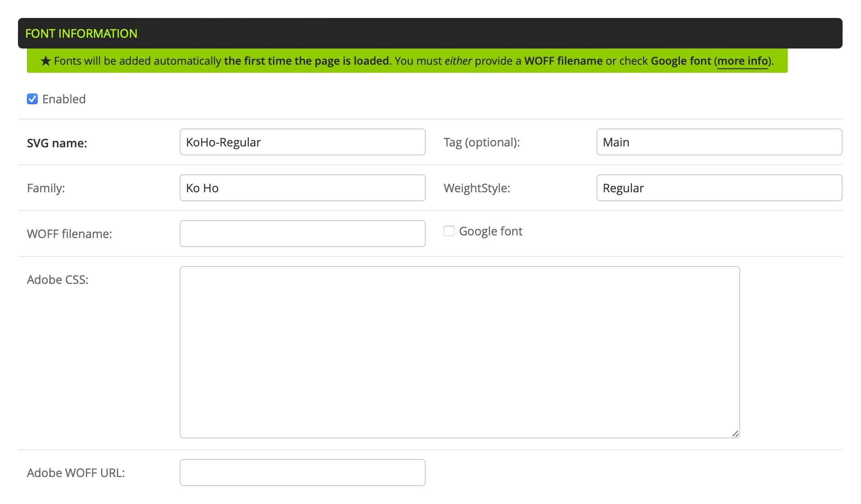
Task: Click the Adobe WOFF URL label
Action: [76, 473]
